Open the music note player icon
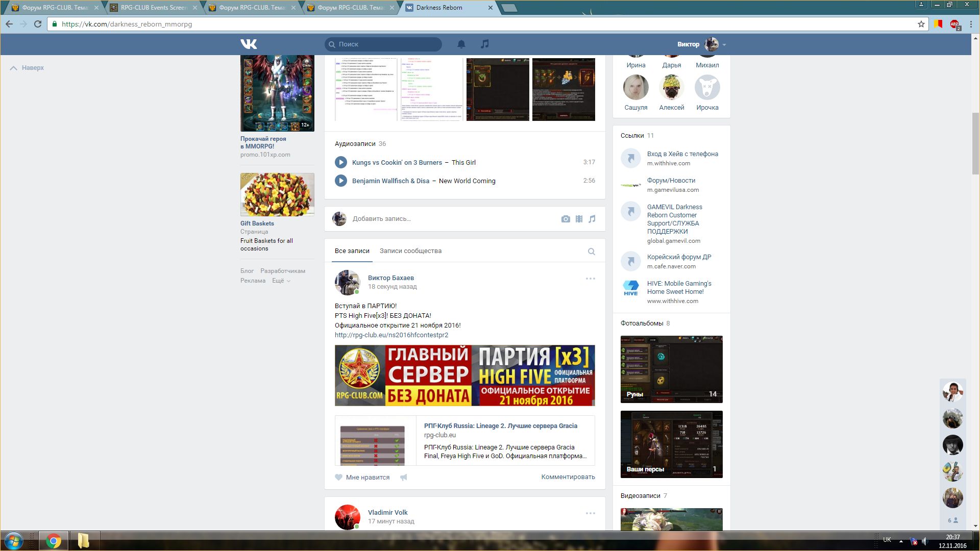980x551 pixels. click(485, 44)
